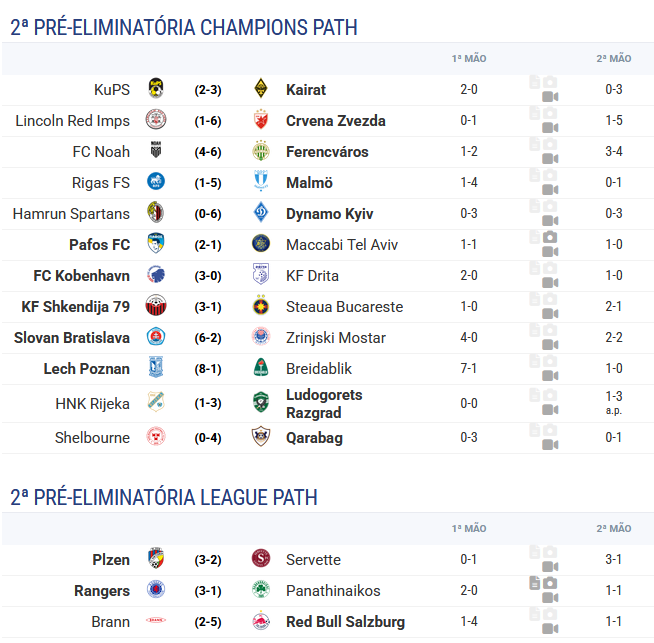Viewport: 654px width, 643px height.
Task: Open HNK Rijeka second leg 1-3 a.p. result
Action: pyautogui.click(x=614, y=403)
